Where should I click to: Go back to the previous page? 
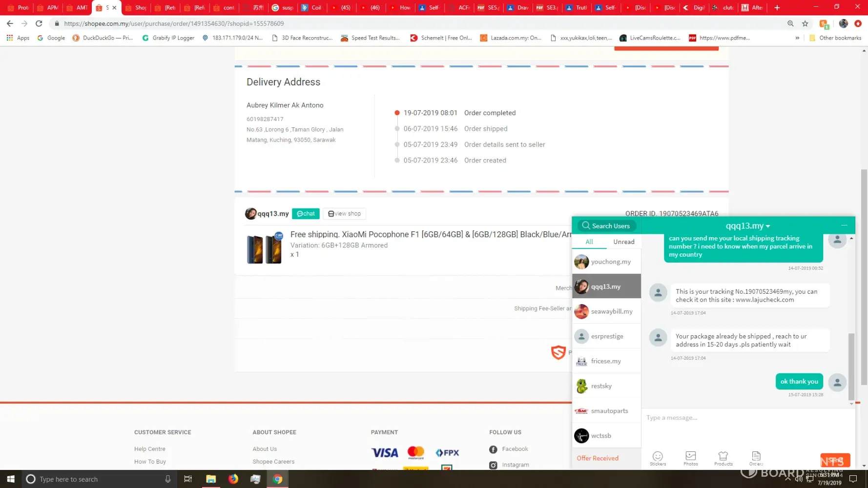pyautogui.click(x=10, y=23)
